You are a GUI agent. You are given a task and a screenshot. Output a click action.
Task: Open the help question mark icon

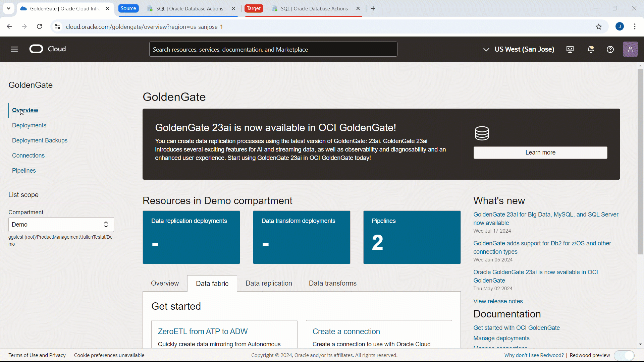pos(610,49)
